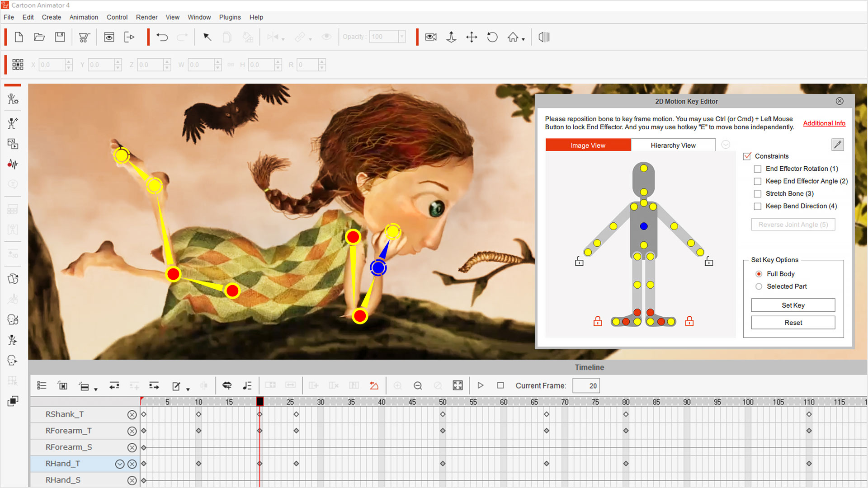The height and width of the screenshot is (488, 868).
Task: Click the Image View tab
Action: tap(588, 145)
